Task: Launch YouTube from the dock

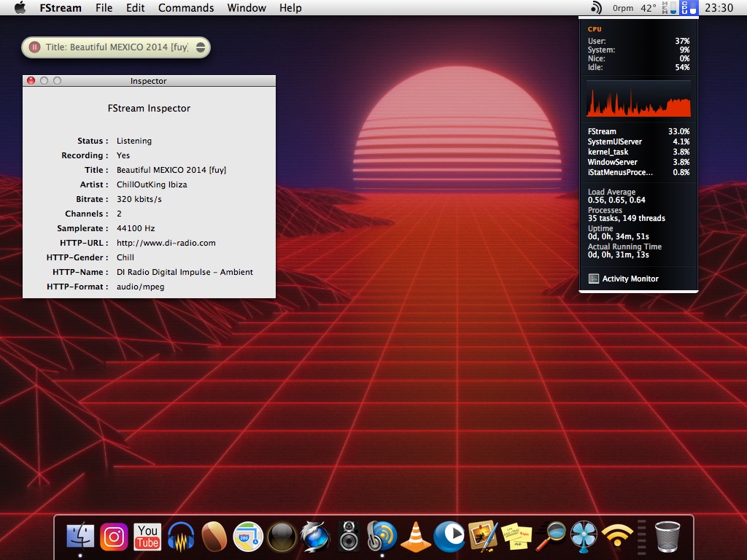Action: point(147,537)
